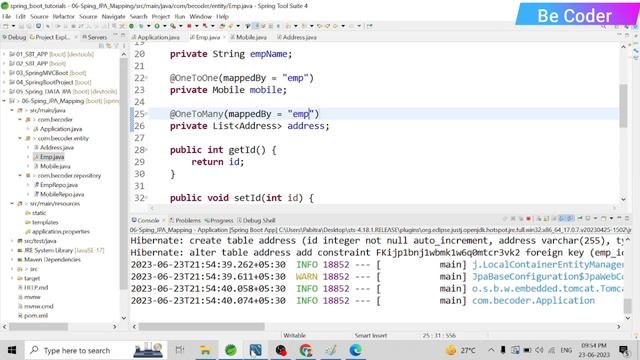Open the Run toolbar dropdown arrow

(x=164, y=26)
